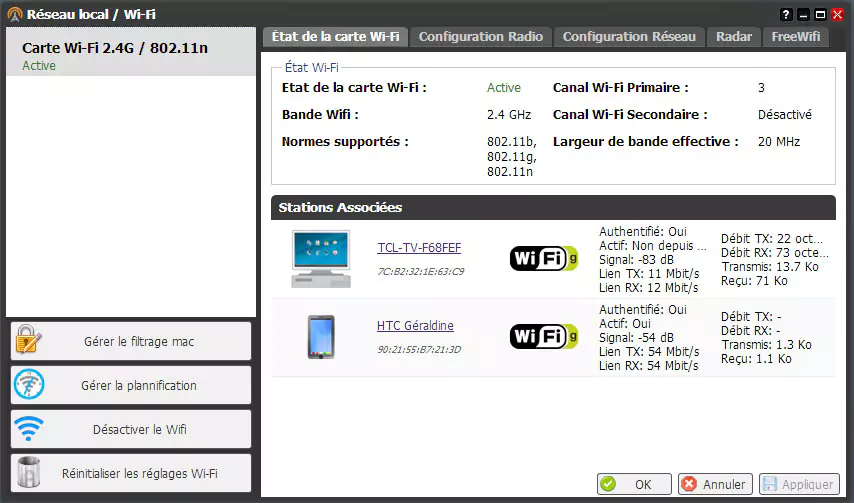Image resolution: width=854 pixels, height=503 pixels.
Task: Click the 2.4 GHz band value
Action: 509,115
